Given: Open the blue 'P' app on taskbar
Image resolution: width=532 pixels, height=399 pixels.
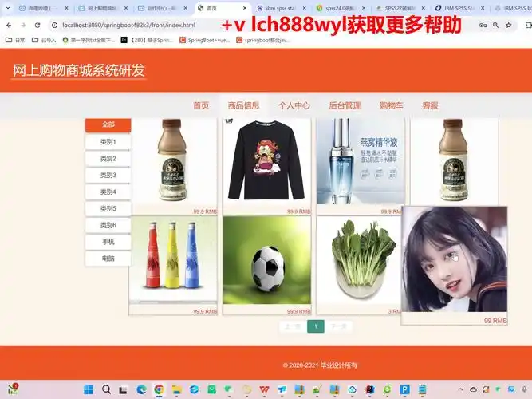Looking at the screenshot, I should pyautogui.click(x=404, y=389).
